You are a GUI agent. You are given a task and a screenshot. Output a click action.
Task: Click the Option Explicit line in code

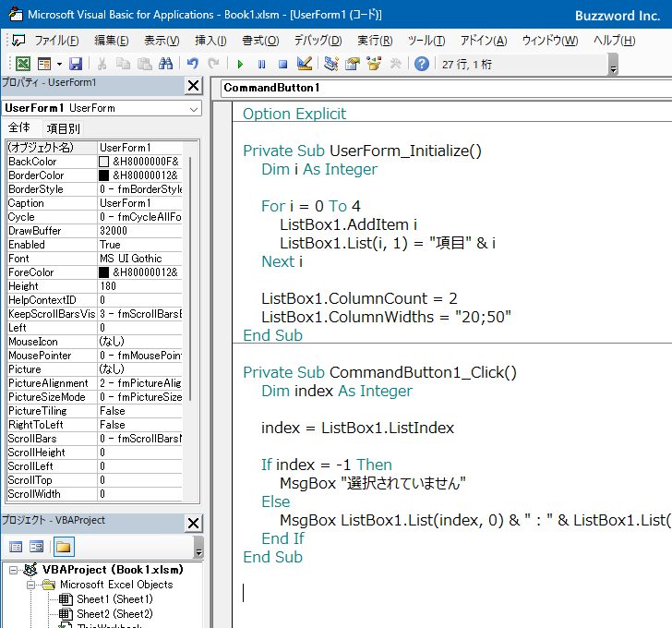(294, 114)
